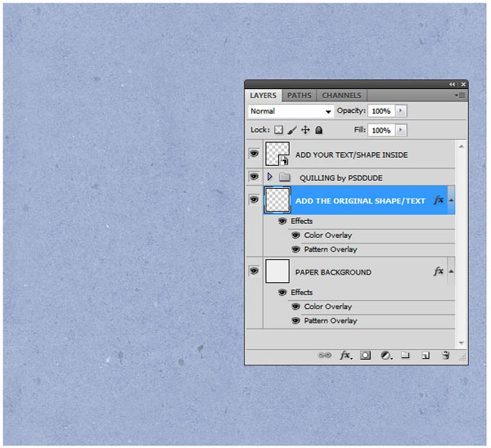This screenshot has width=491, height=448.
Task: Click the delete layer trash icon
Action: [x=446, y=355]
